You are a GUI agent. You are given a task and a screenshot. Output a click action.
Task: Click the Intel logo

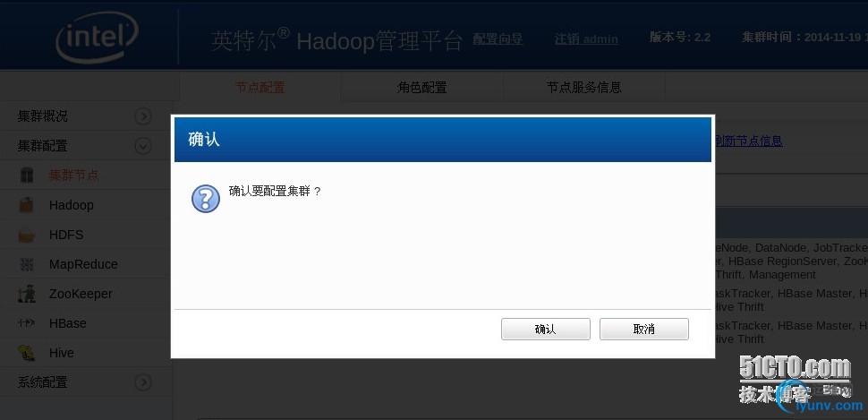[x=97, y=37]
